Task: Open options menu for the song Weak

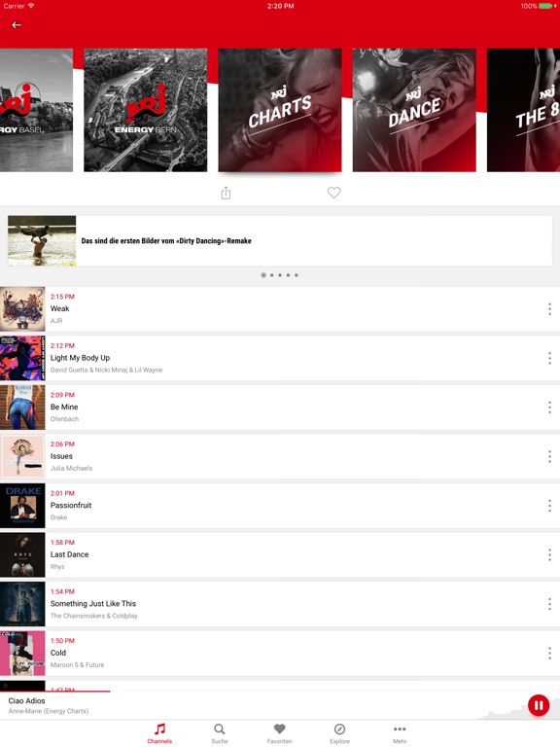Action: pos(549,308)
